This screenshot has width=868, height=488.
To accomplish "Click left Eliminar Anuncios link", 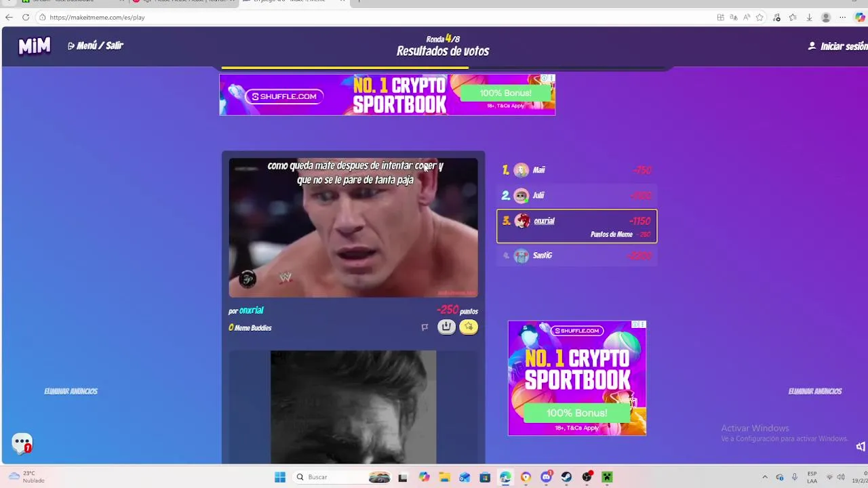I will tap(71, 391).
